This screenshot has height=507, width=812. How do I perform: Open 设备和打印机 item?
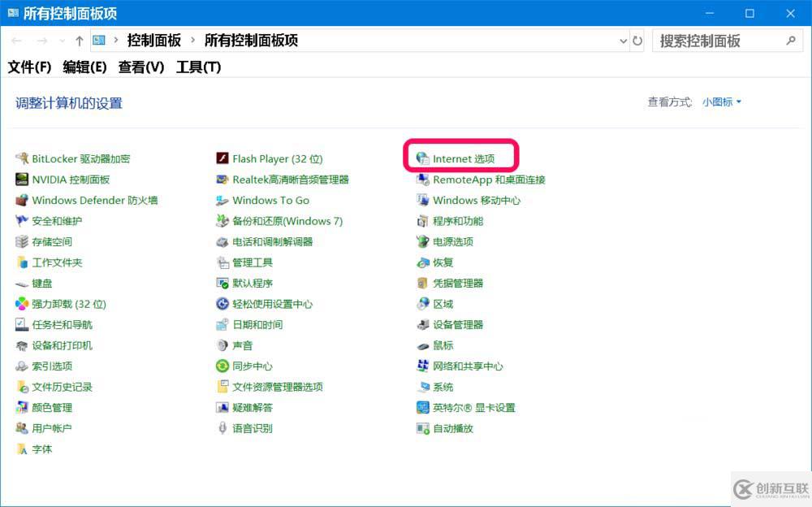coord(63,345)
